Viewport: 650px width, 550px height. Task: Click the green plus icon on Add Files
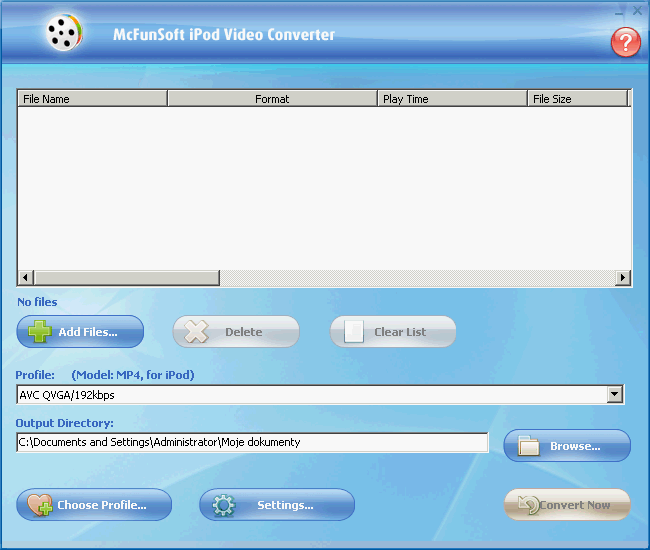click(x=40, y=332)
